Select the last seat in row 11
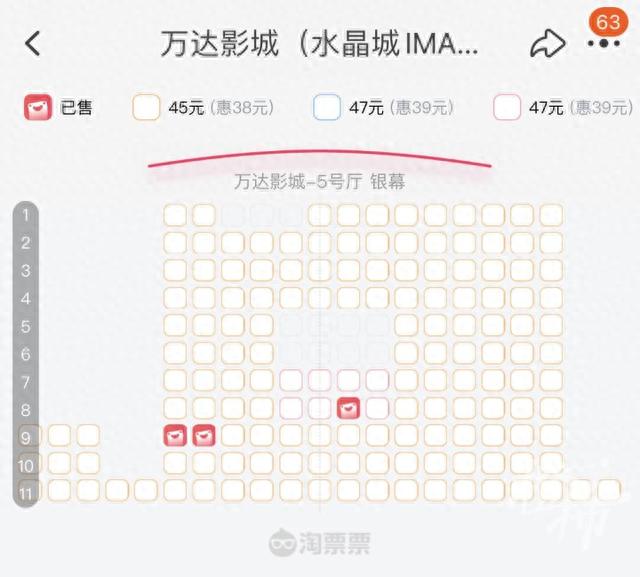640x577 pixels. pyautogui.click(x=609, y=490)
